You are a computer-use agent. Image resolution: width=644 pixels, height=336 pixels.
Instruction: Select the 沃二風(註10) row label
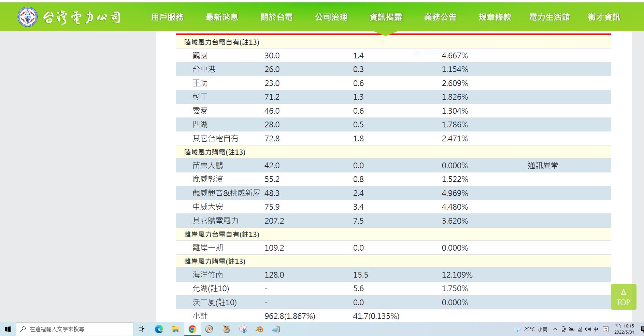(x=215, y=302)
